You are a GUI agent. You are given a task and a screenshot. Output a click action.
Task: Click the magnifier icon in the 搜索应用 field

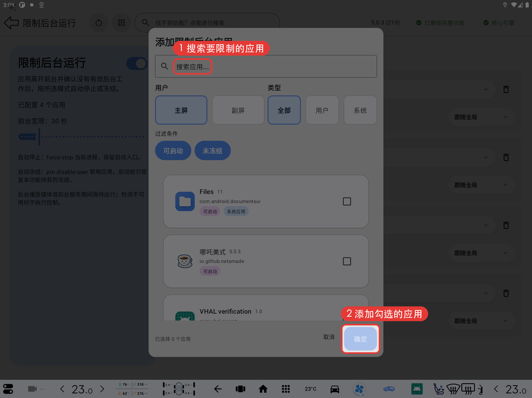pyautogui.click(x=164, y=66)
